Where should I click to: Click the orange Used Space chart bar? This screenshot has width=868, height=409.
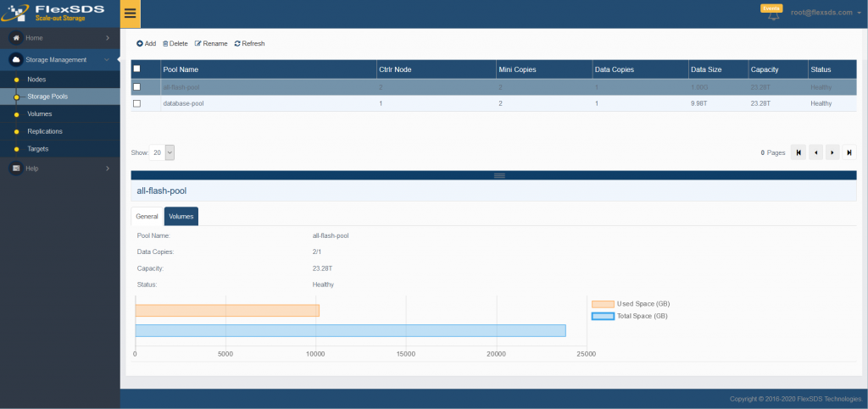pos(227,311)
